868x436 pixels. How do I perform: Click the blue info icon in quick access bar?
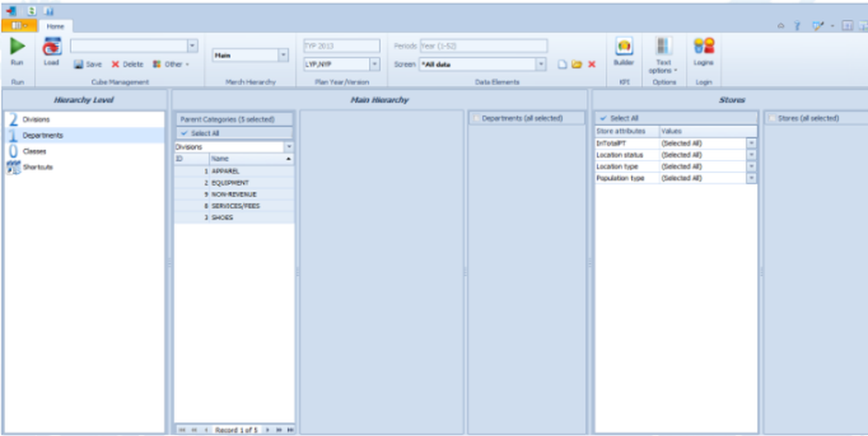click(49, 10)
